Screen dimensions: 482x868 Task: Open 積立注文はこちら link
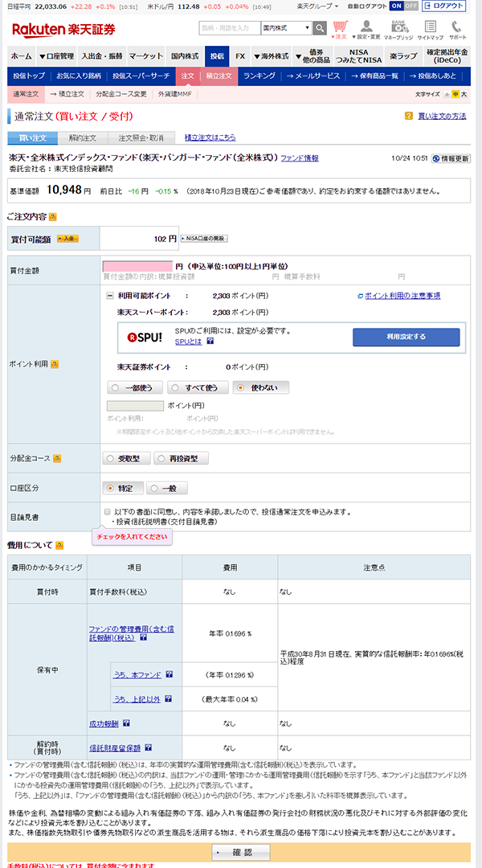coord(210,137)
